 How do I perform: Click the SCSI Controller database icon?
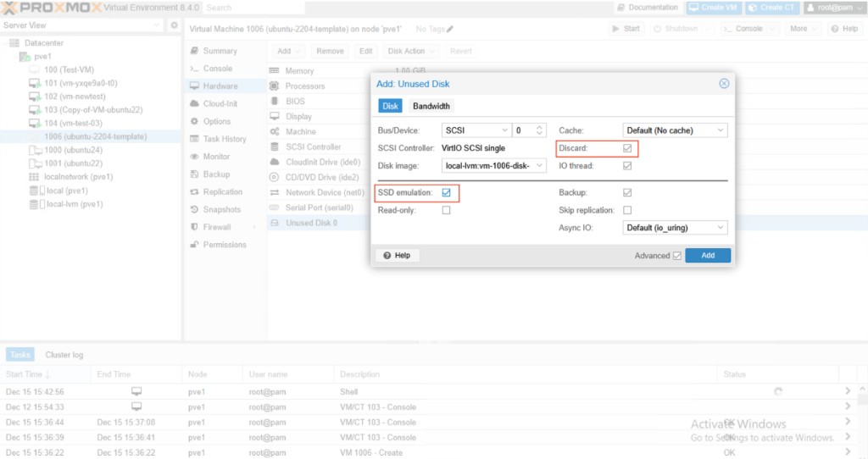[x=274, y=147]
